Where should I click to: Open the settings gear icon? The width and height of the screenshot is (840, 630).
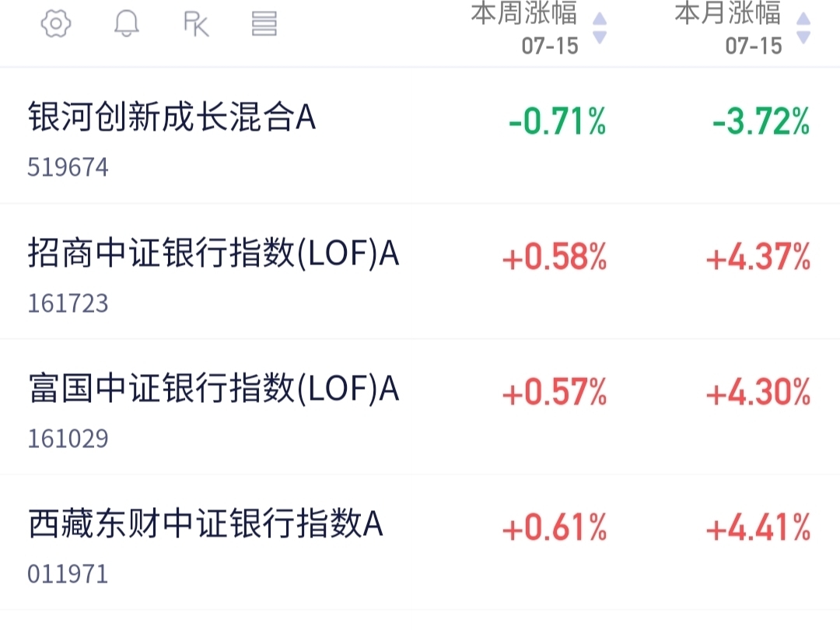point(56,23)
